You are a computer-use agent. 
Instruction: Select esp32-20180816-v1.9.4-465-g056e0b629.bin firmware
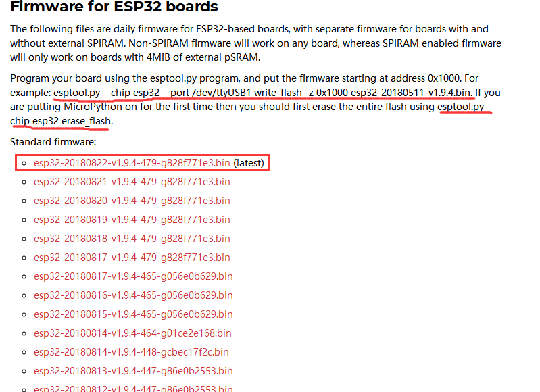click(x=133, y=295)
